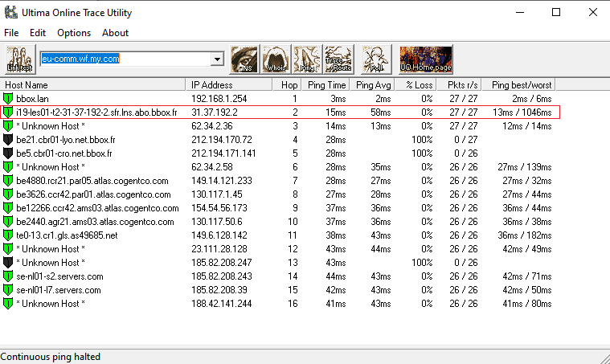Click the shield icon for be2440.agr21.ams03.atlas.cogentco.com

tap(8, 221)
